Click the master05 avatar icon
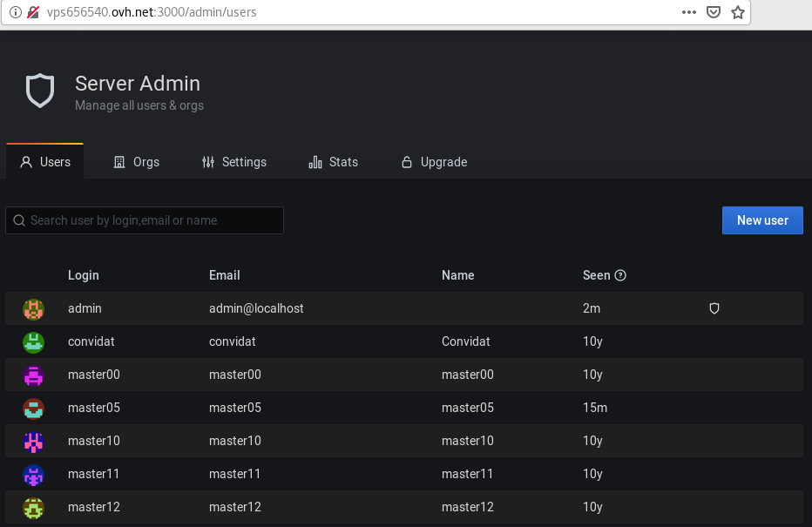Viewport: 812px width, 527px height. (34, 409)
